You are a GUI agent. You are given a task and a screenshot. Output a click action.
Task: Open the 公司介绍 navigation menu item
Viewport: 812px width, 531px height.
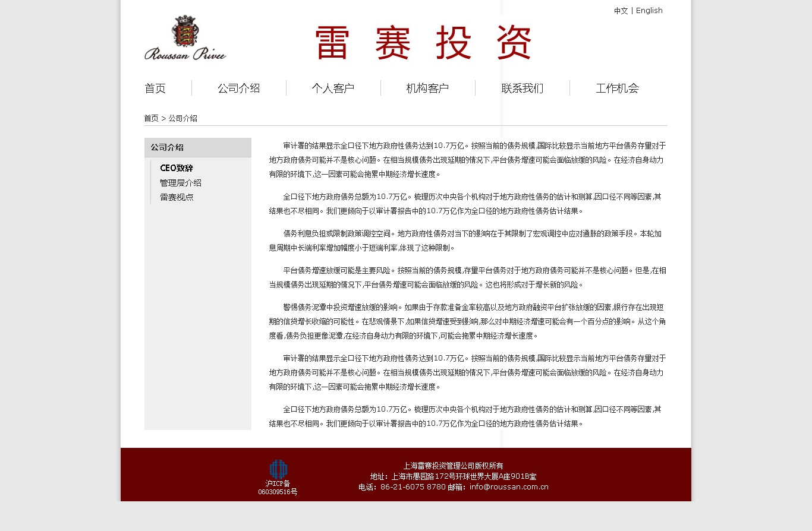238,88
